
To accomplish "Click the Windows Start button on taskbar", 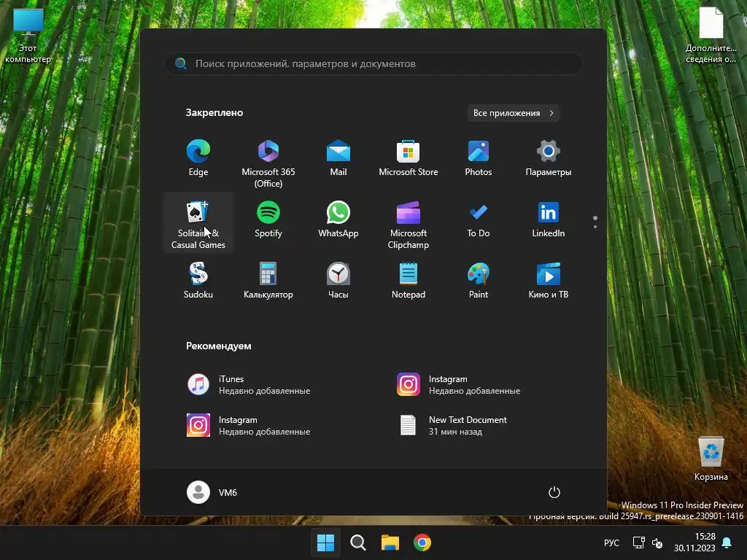I will [325, 542].
